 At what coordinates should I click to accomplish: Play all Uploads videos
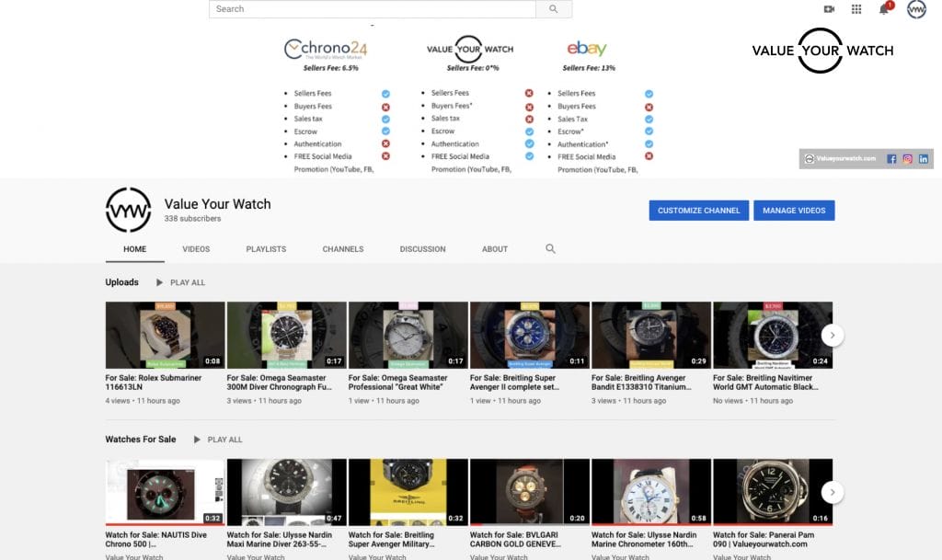coord(181,282)
